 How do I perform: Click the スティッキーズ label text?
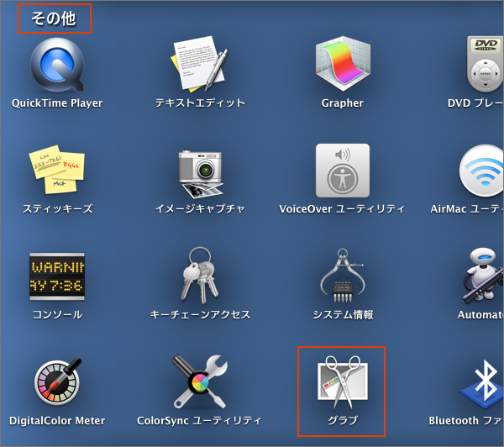pyautogui.click(x=57, y=208)
